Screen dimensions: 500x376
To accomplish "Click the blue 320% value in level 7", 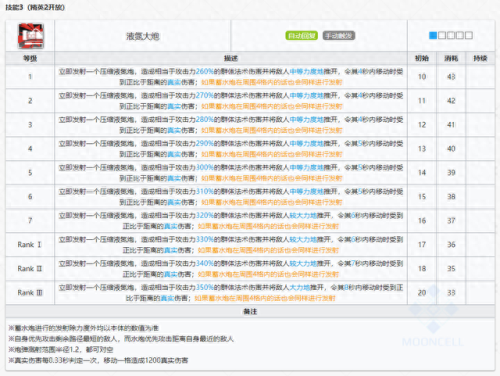I will [x=205, y=215].
